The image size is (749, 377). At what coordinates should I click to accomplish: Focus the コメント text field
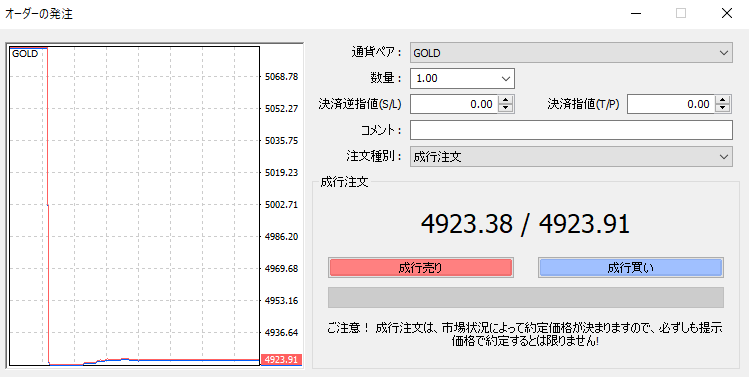point(571,130)
